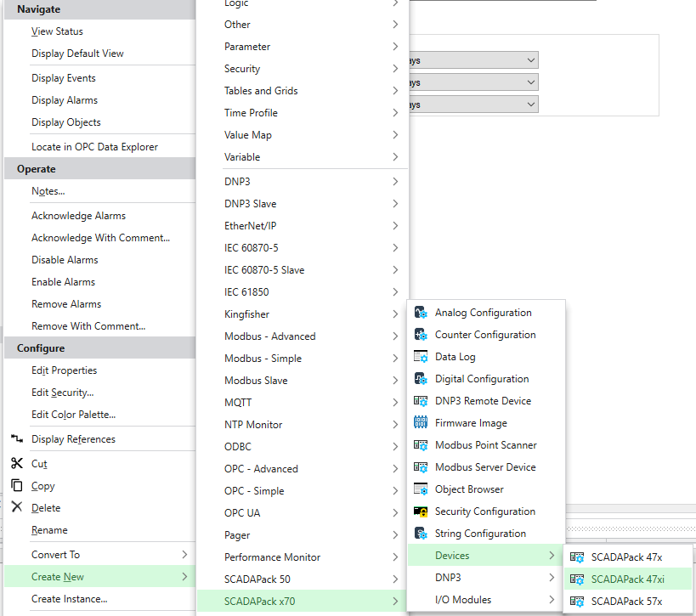Choose Acknowledge With Comment
The height and width of the screenshot is (616, 696).
pos(101,238)
